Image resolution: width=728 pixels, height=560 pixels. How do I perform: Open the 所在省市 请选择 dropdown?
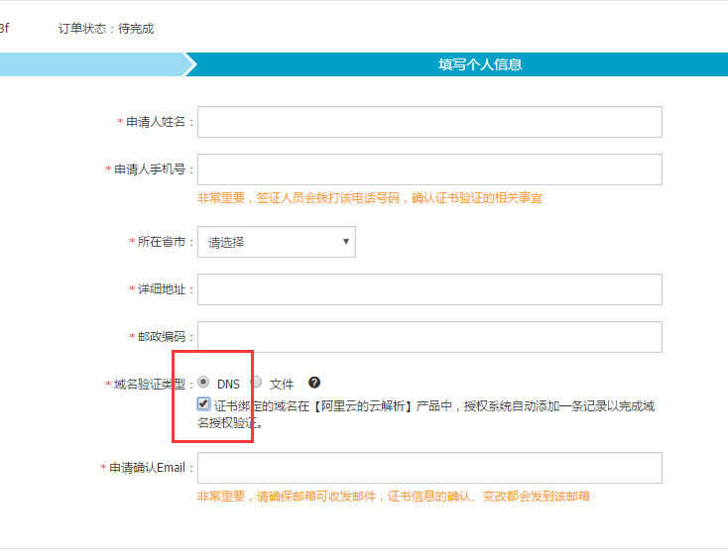276,242
